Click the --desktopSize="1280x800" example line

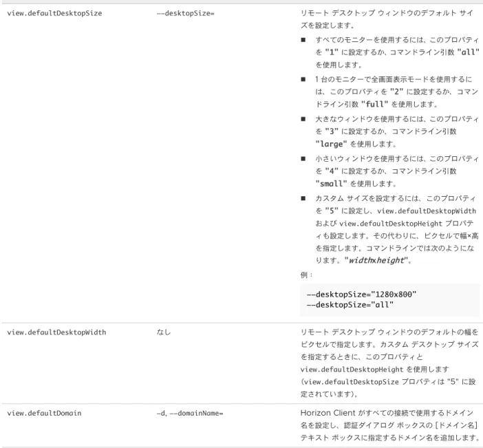click(361, 295)
